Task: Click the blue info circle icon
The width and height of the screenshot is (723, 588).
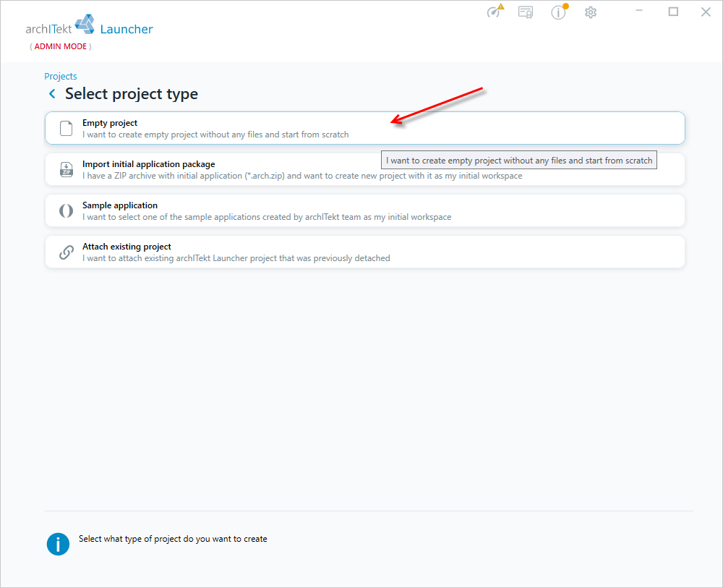Action: click(58, 544)
